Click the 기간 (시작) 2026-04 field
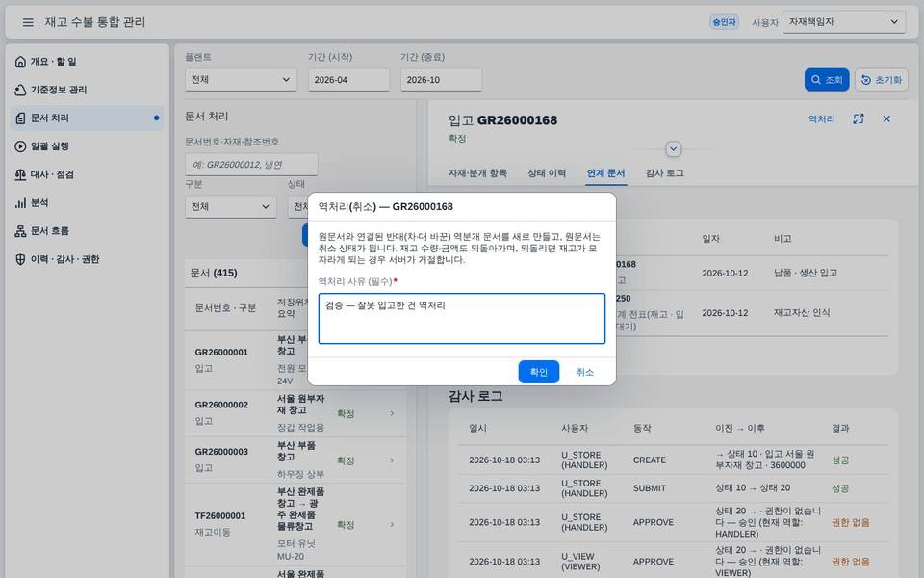 [x=348, y=80]
